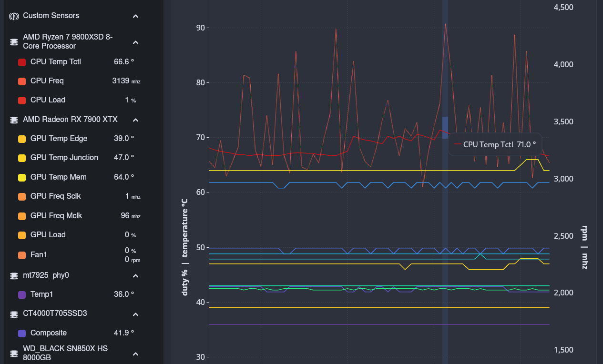Click the CT4000T705SSD3 drive chip icon

point(14,314)
